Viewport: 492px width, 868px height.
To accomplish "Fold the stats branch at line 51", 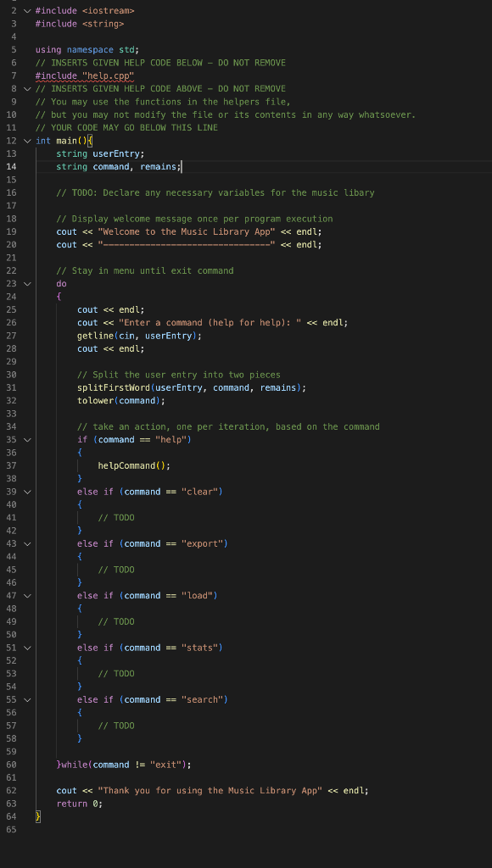I will (26, 648).
